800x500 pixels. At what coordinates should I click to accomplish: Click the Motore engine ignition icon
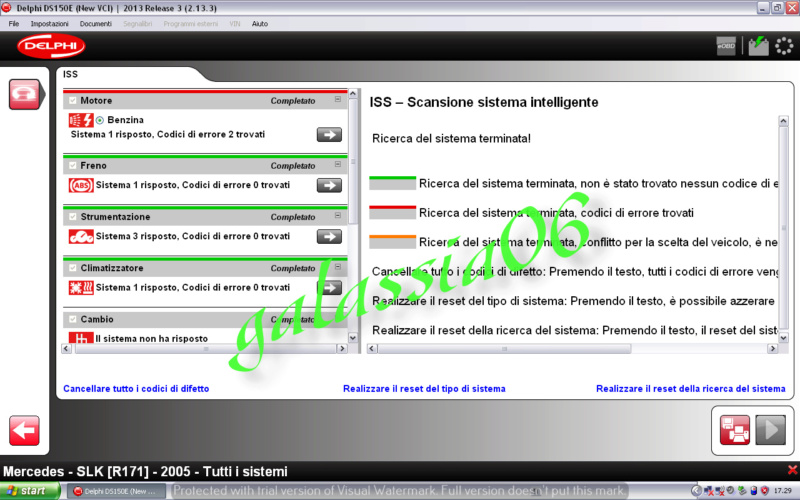(x=81, y=120)
